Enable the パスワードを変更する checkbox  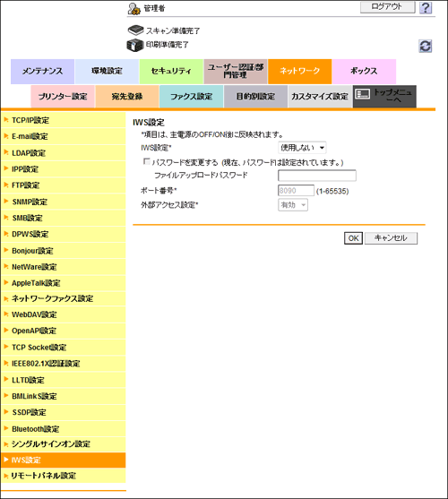146,162
